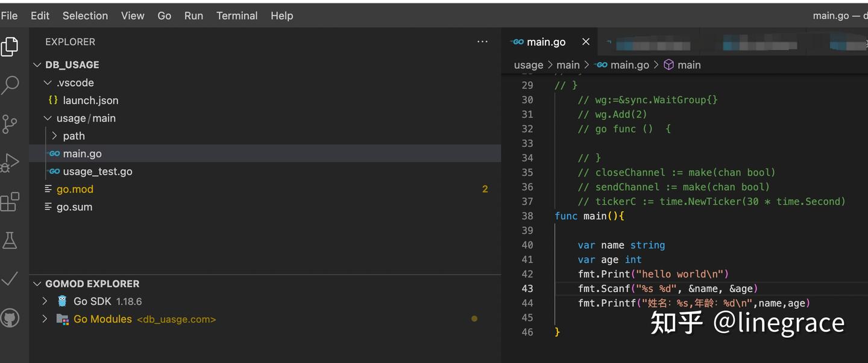Screen dimensions: 868x363
Task: Expand the path folder
Action: (54, 136)
